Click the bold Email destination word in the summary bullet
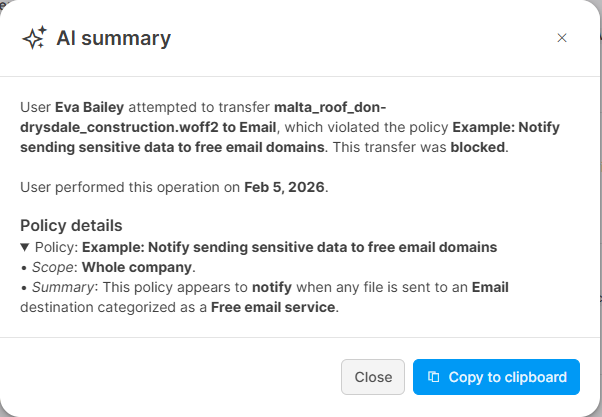 click(x=488, y=288)
